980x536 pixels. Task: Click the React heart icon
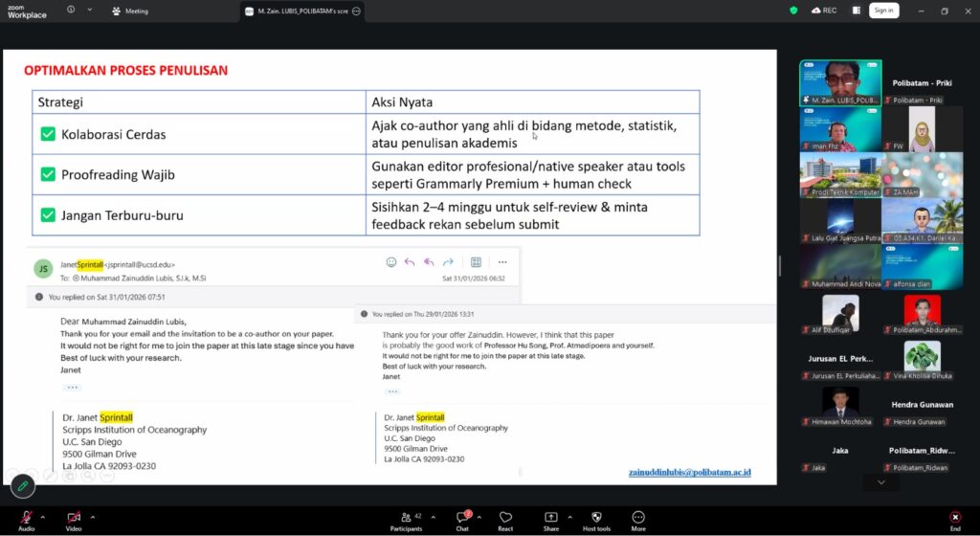tap(505, 518)
